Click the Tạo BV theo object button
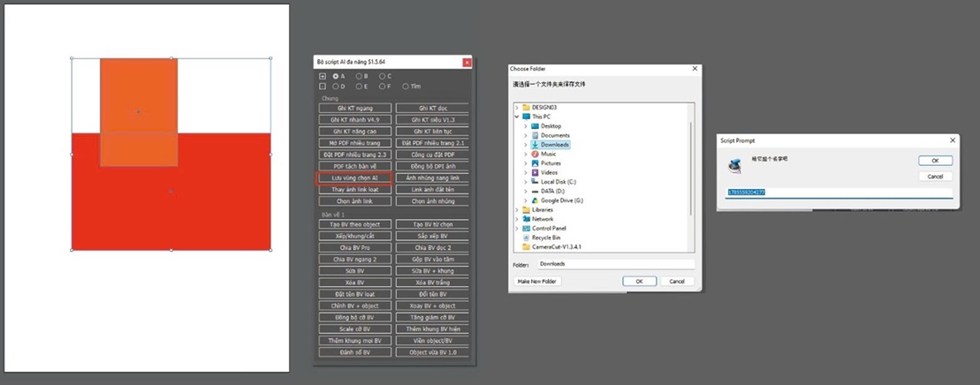This screenshot has width=980, height=385. (355, 224)
